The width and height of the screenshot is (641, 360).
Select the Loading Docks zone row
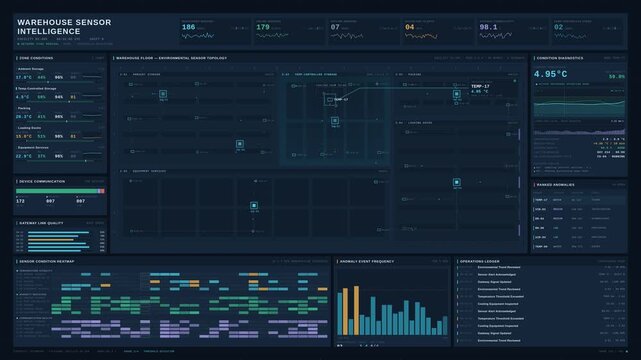[60, 134]
